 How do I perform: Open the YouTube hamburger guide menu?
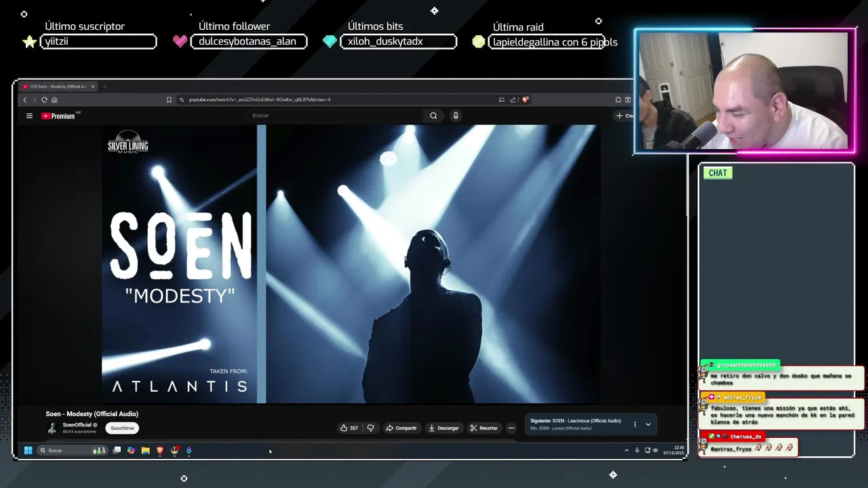tap(29, 116)
